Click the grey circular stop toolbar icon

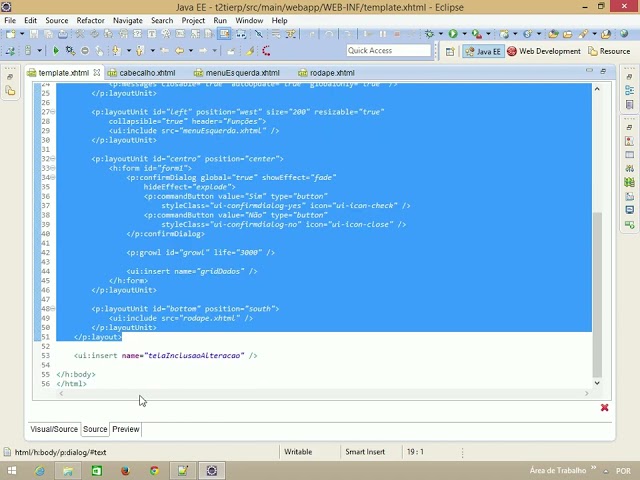[x=85, y=51]
